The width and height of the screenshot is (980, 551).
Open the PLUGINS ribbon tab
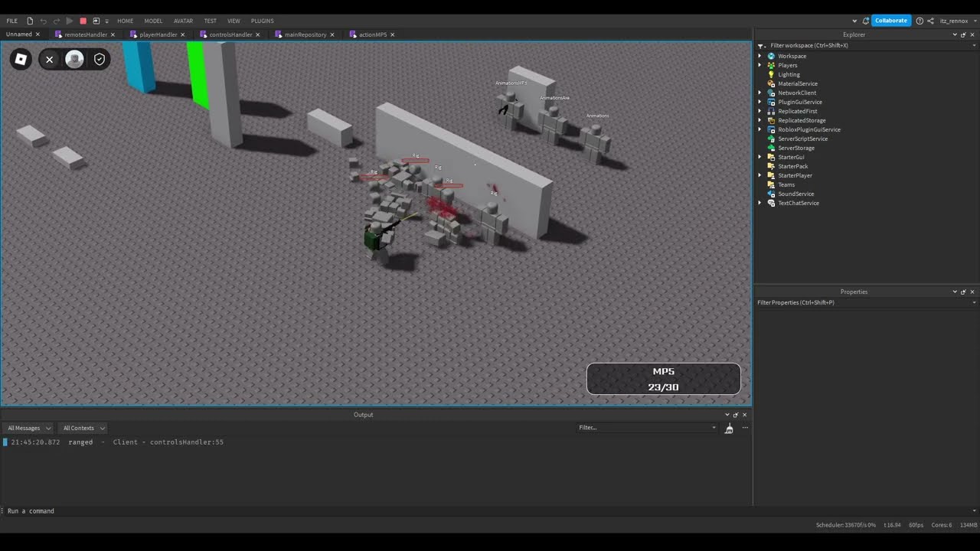(x=262, y=21)
